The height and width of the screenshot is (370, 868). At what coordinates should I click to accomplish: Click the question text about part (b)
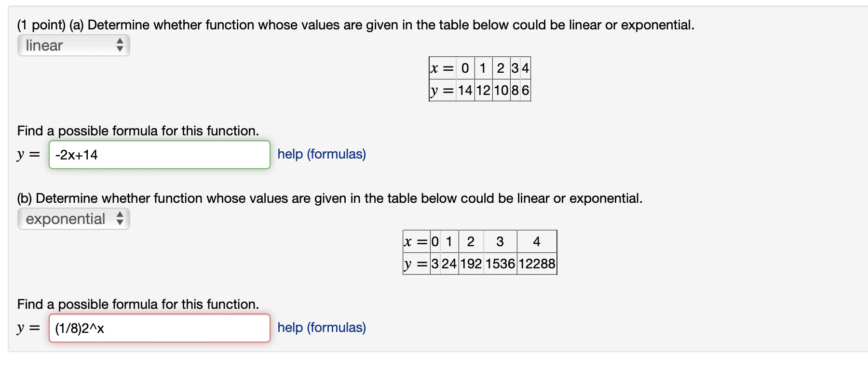[x=329, y=198]
